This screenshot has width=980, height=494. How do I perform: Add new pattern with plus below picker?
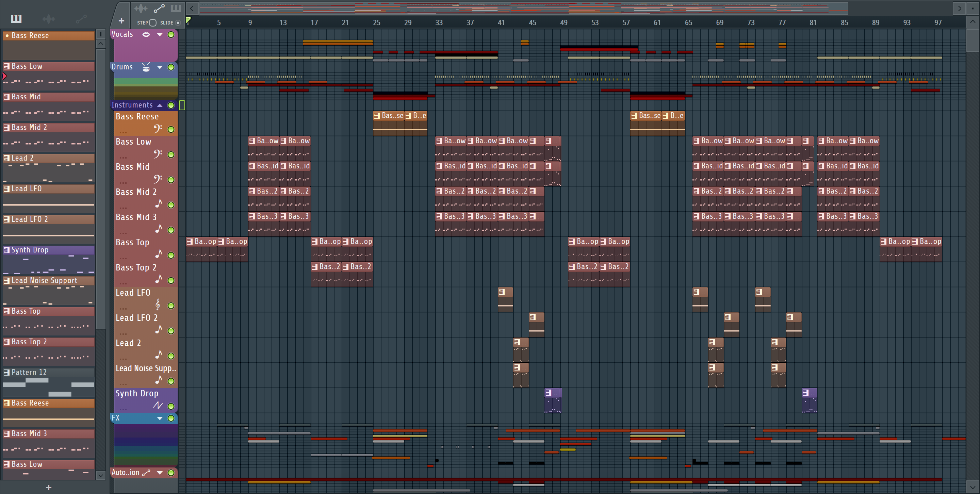[48, 488]
